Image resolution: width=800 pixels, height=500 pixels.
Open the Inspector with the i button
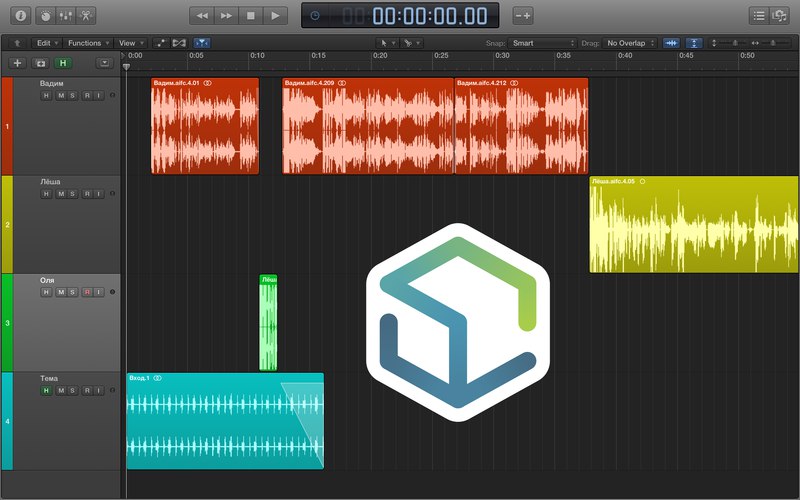point(20,15)
